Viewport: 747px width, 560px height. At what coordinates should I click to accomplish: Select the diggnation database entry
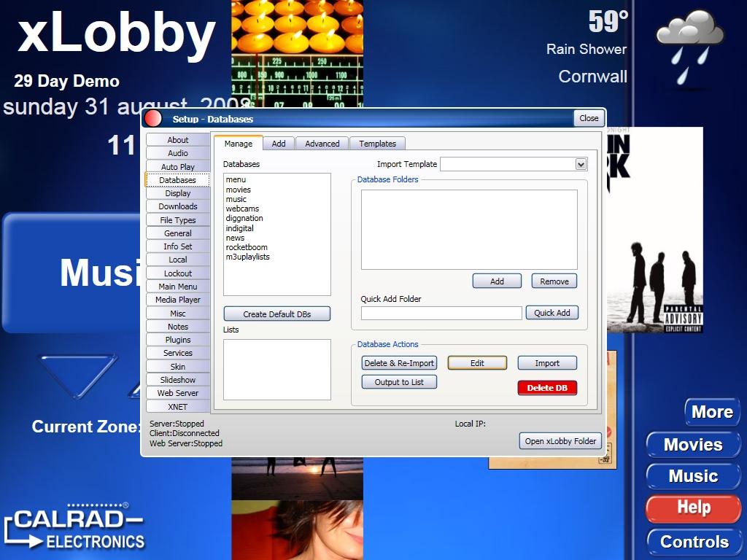point(244,218)
